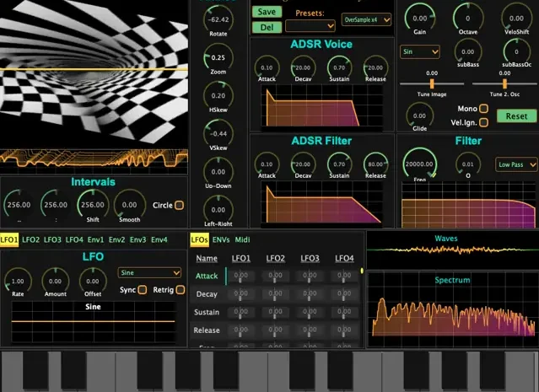Click the ADSR Filter Decay knob

click(x=303, y=164)
